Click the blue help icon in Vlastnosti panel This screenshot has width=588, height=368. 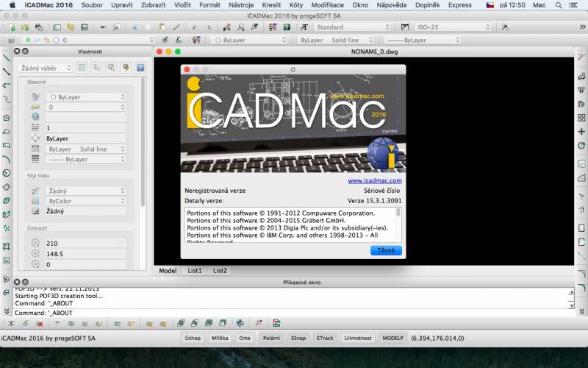[x=140, y=68]
